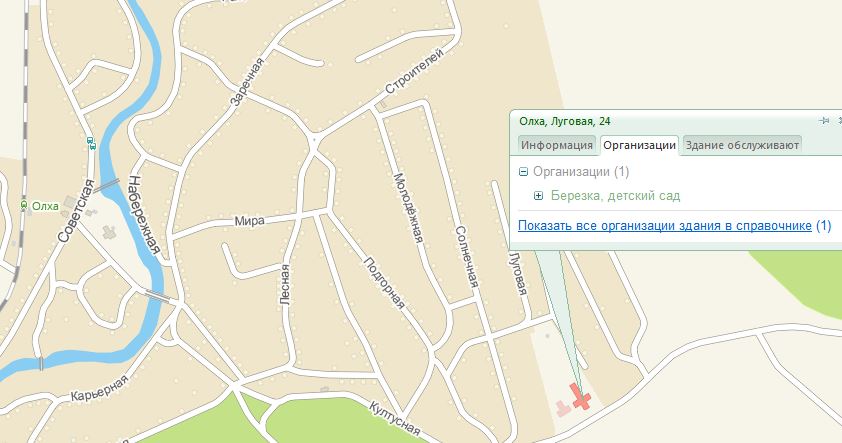Pin the Олха, Луговая, 24 info card
842x443 pixels.
click(824, 121)
